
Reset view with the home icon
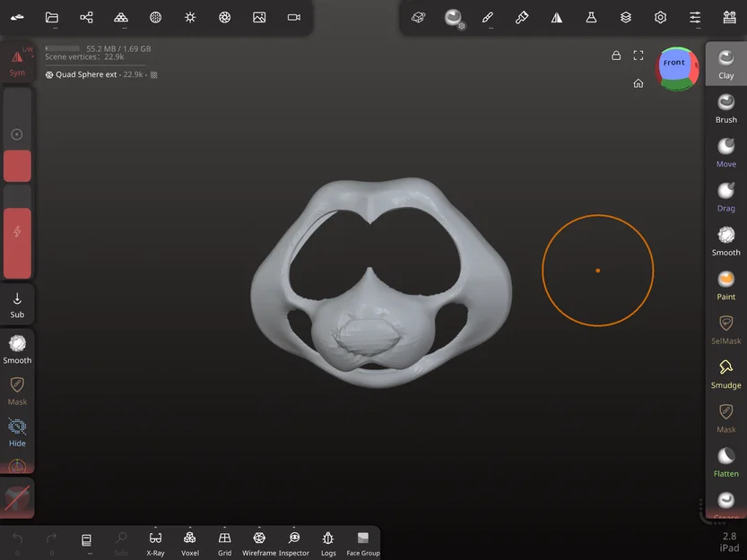coord(638,84)
